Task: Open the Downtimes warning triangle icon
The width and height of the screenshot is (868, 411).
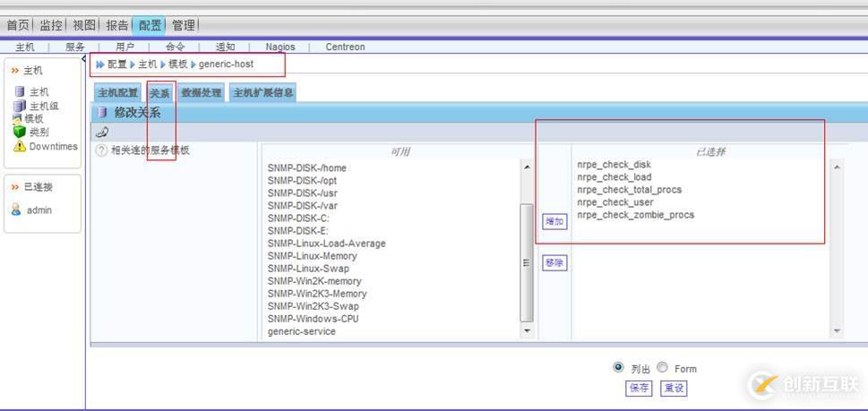Action: (20, 146)
